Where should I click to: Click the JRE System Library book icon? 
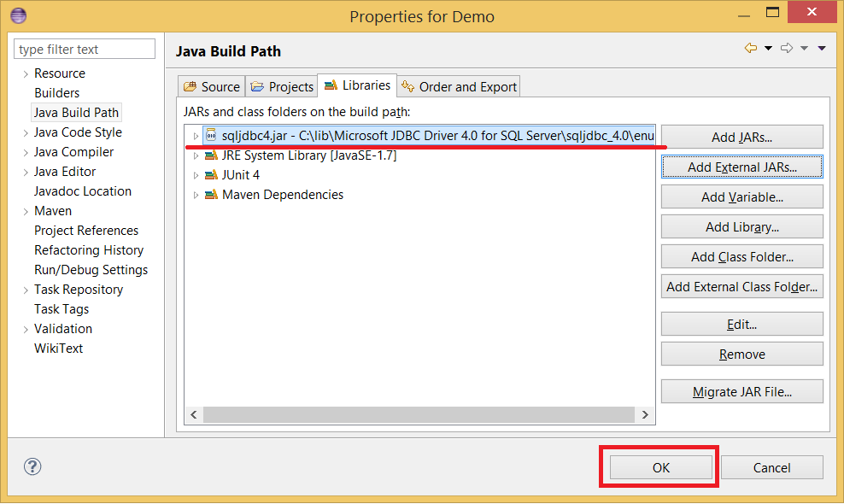[211, 155]
